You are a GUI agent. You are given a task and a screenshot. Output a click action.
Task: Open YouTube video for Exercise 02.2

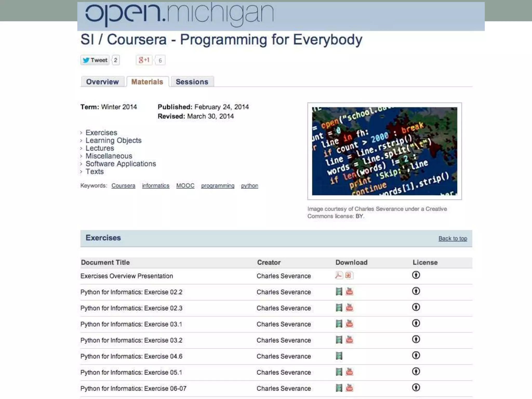coord(349,291)
